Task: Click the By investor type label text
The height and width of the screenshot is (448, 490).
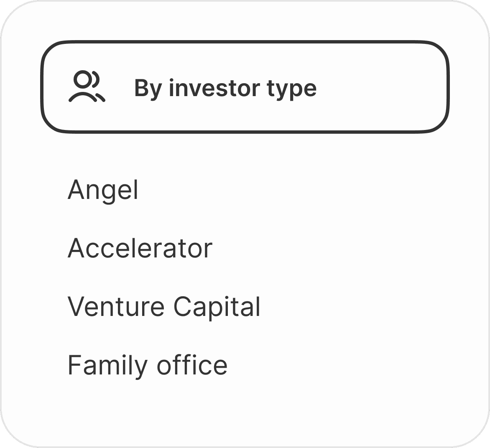Action: (x=225, y=88)
